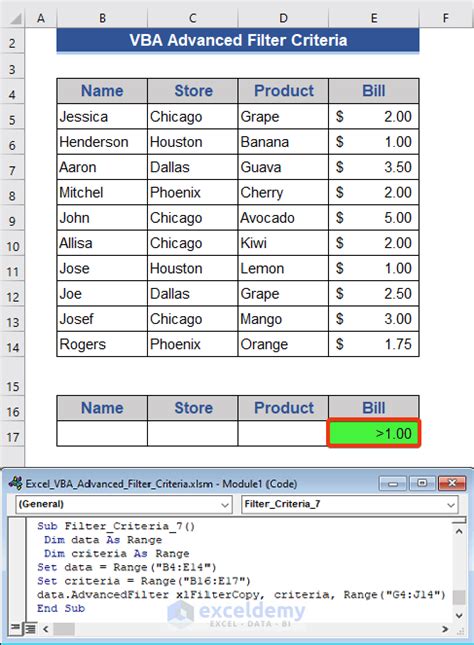The width and height of the screenshot is (474, 645).
Task: Select the Lemon cell
Action: (283, 268)
